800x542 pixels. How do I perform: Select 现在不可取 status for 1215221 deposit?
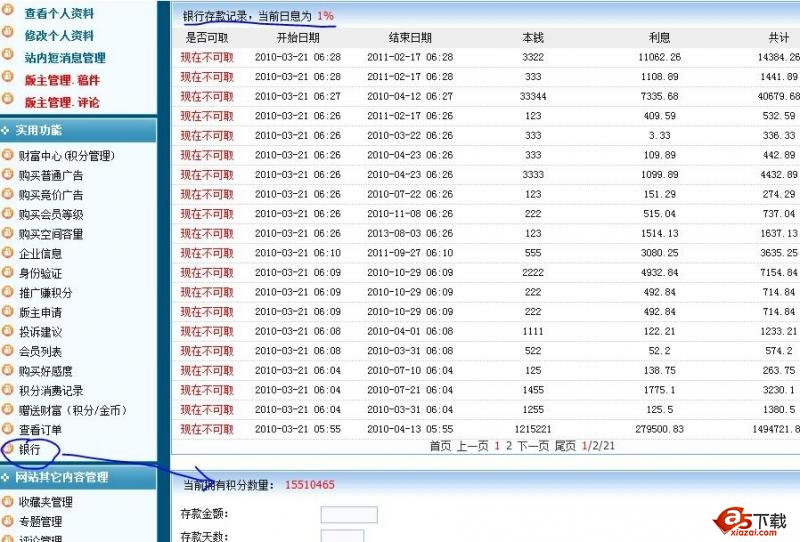coord(207,429)
